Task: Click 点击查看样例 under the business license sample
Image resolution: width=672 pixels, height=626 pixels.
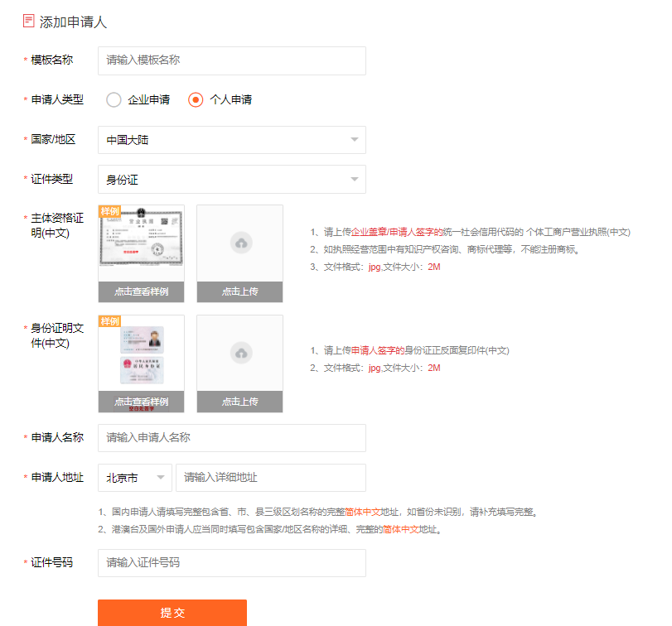Action: [142, 291]
